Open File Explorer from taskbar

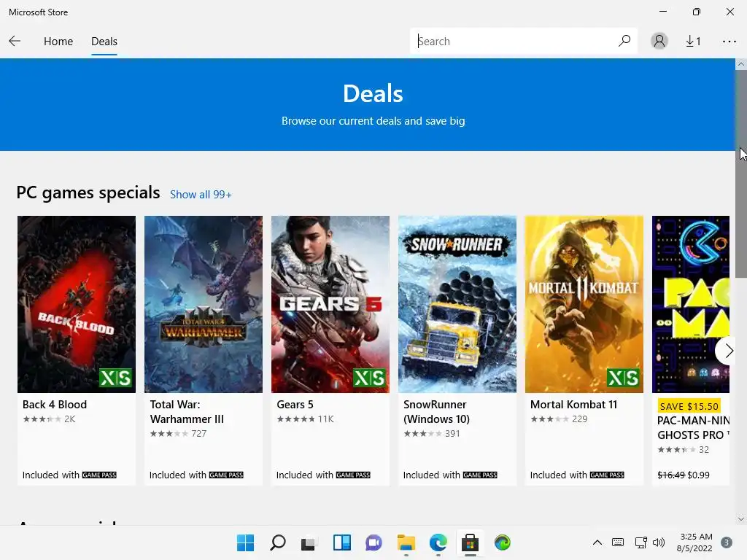click(x=406, y=542)
